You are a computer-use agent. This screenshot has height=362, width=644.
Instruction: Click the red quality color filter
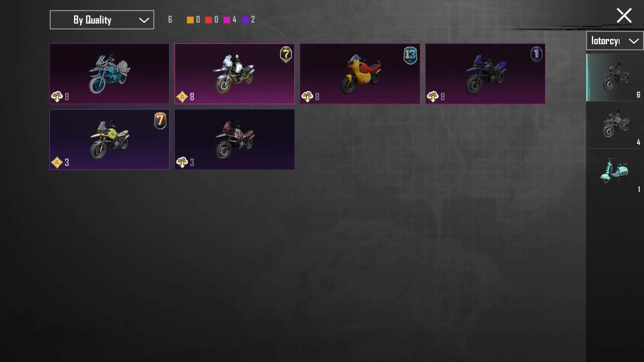208,20
